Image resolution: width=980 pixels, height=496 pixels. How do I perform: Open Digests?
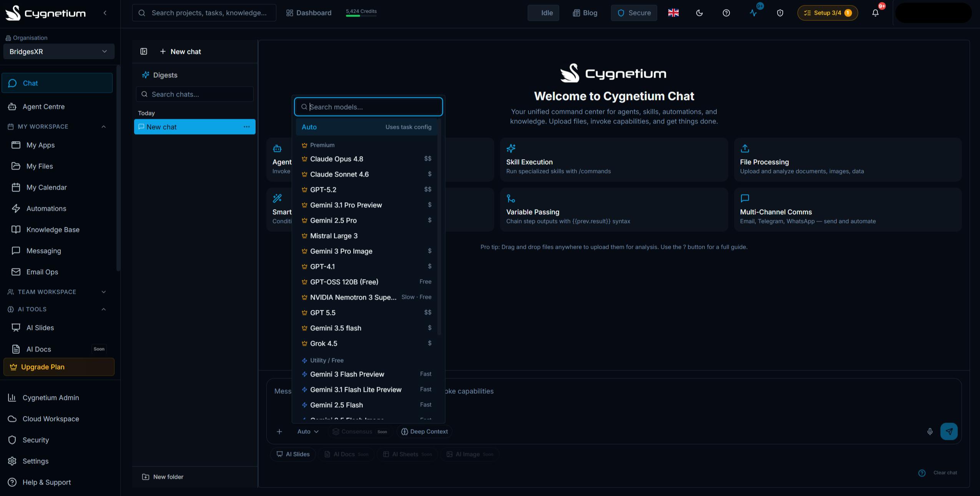point(159,75)
